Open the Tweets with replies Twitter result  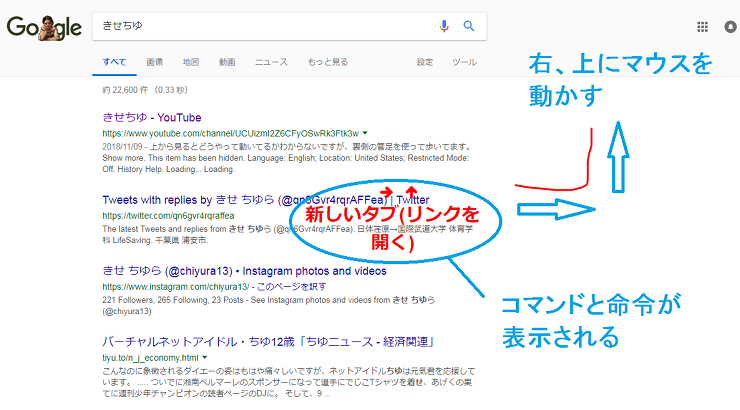click(266, 200)
